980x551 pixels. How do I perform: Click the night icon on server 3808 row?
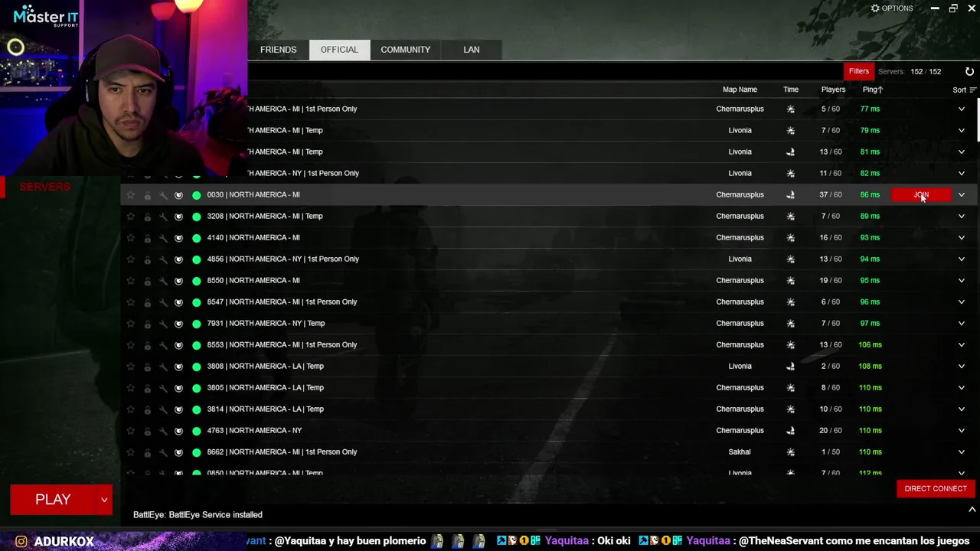pyautogui.click(x=791, y=366)
